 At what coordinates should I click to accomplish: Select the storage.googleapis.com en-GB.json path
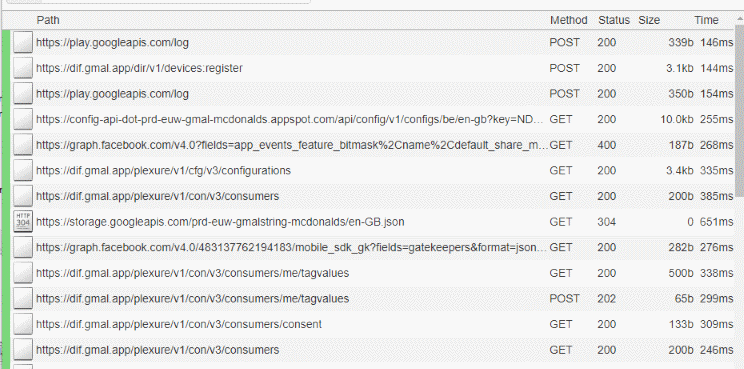click(220, 221)
